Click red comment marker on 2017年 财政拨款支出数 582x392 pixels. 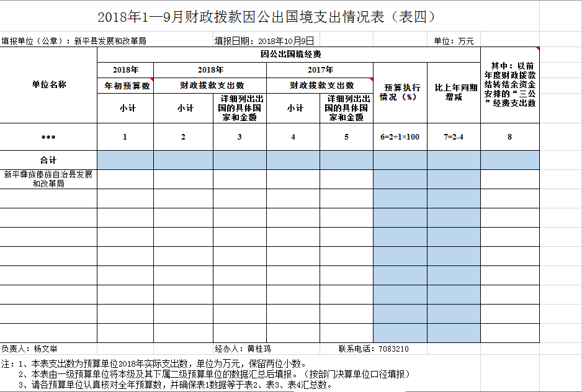point(371,80)
